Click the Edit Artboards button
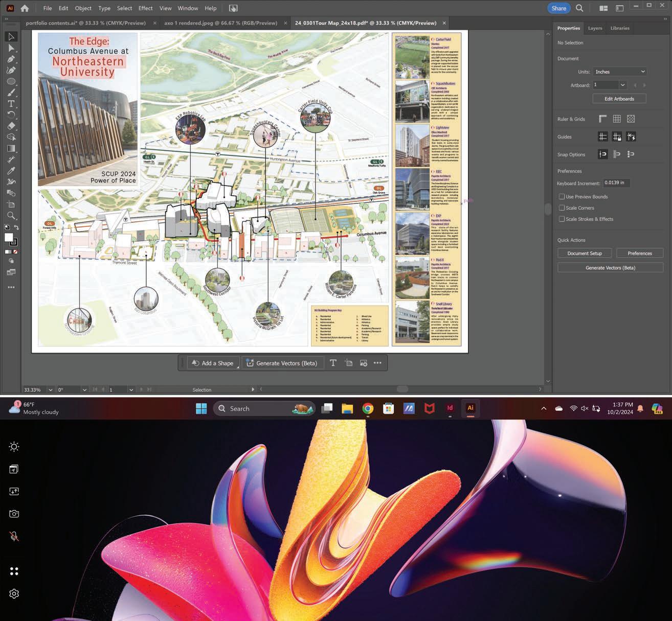Image resolution: width=672 pixels, height=621 pixels. [x=619, y=99]
